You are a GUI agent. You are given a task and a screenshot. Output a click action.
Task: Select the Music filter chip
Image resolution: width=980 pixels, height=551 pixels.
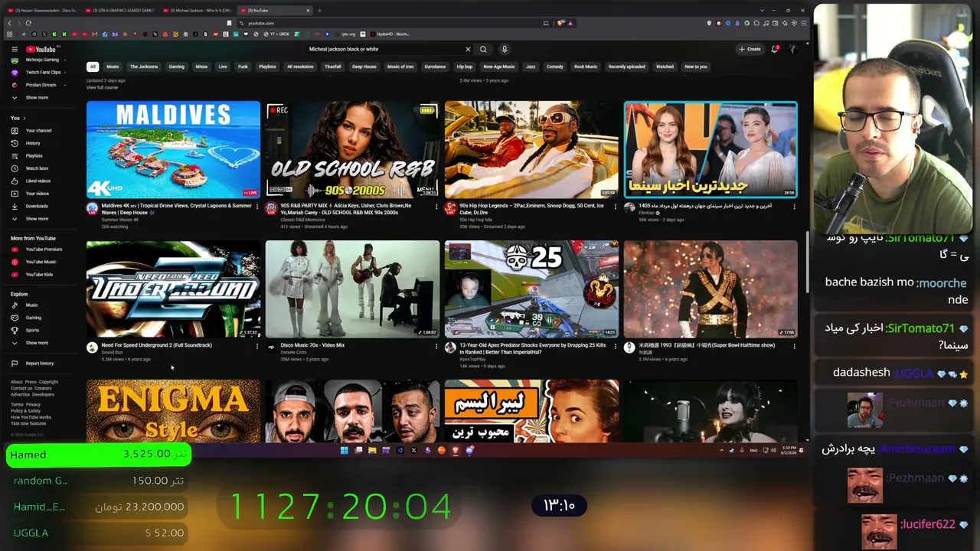tap(113, 67)
